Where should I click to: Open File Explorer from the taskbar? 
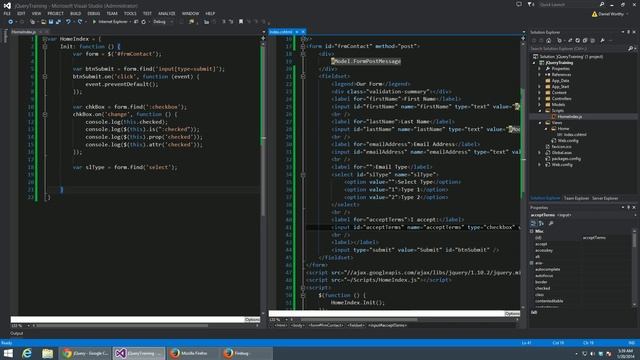[x=47, y=353]
